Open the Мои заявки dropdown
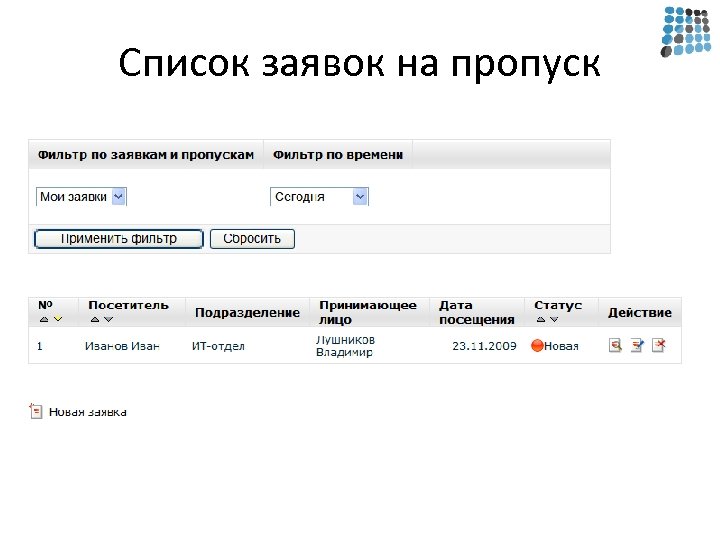The image size is (720, 540). point(81,197)
